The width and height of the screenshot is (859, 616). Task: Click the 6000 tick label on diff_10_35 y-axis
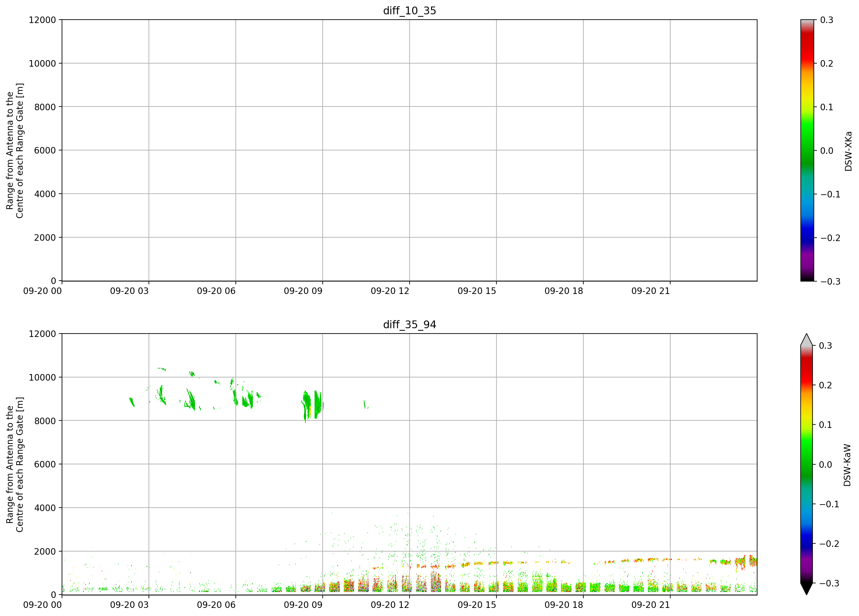click(45, 150)
